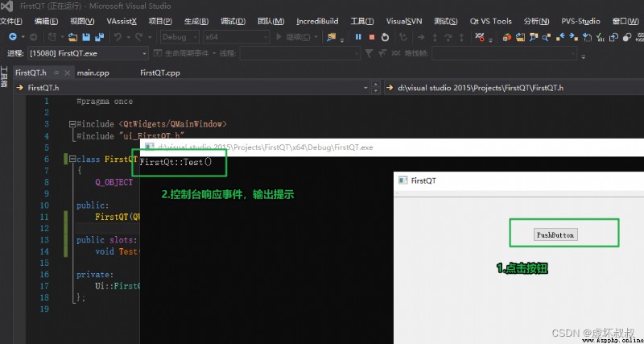Open the x64 platform dropdown

coord(236,37)
